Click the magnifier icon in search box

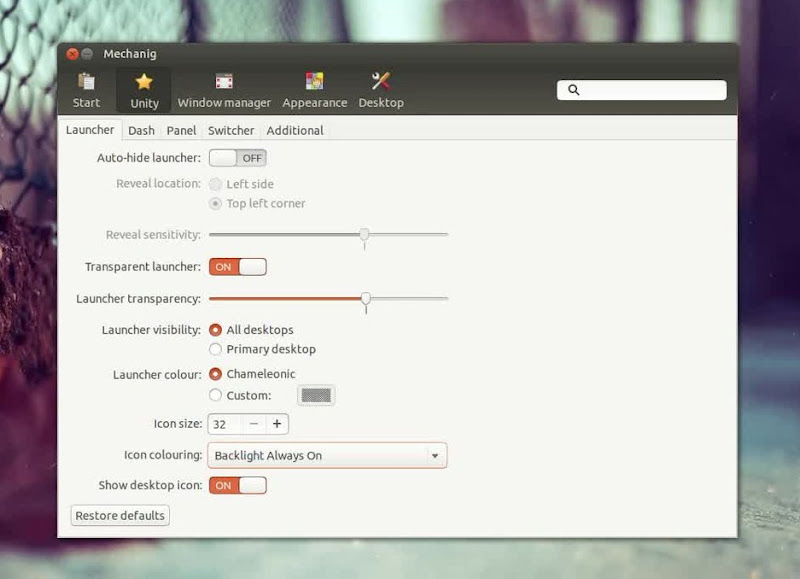[x=573, y=90]
